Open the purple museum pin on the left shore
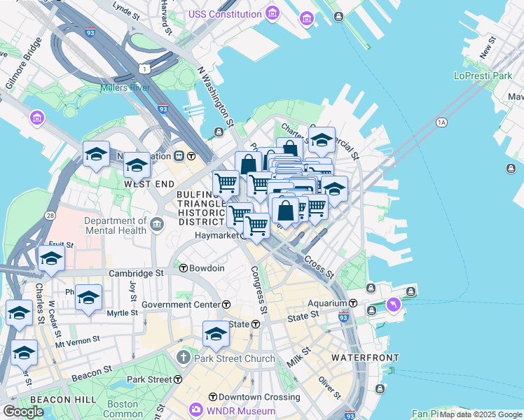The image size is (524, 420). point(37,118)
